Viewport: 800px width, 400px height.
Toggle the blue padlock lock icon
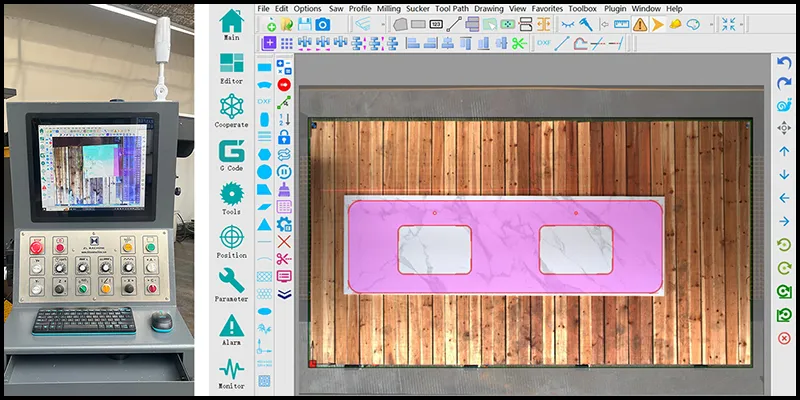coord(284,136)
